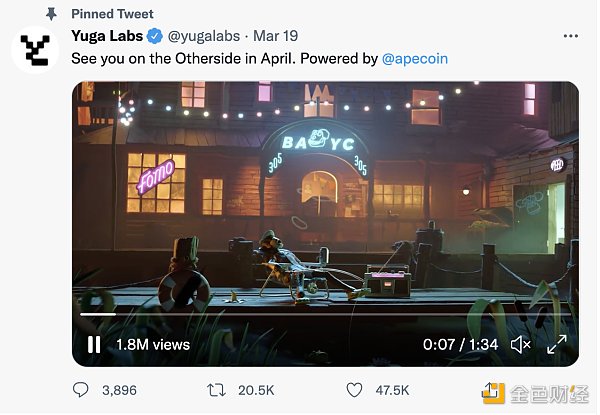Open tweet via Mar 19 timestamp
600x415 pixels.
pos(276,36)
